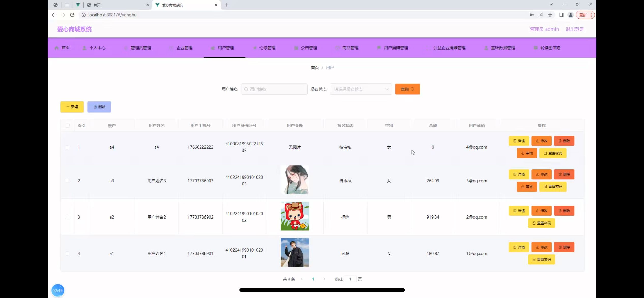Open 管理员管理 in the navigation bar
This screenshot has width=644, height=298.
tap(138, 48)
